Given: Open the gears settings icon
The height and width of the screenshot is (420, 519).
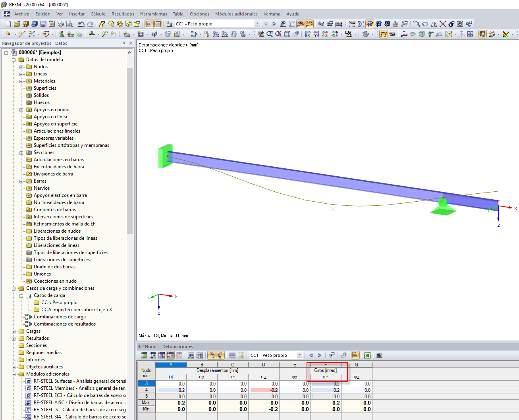Looking at the screenshot, I should [469, 24].
